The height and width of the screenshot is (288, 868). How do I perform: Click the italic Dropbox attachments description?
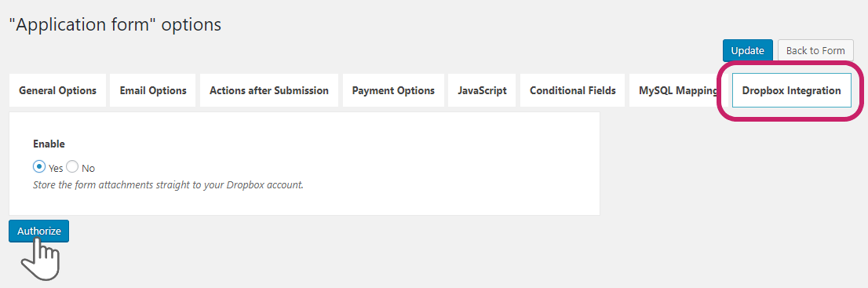click(168, 185)
